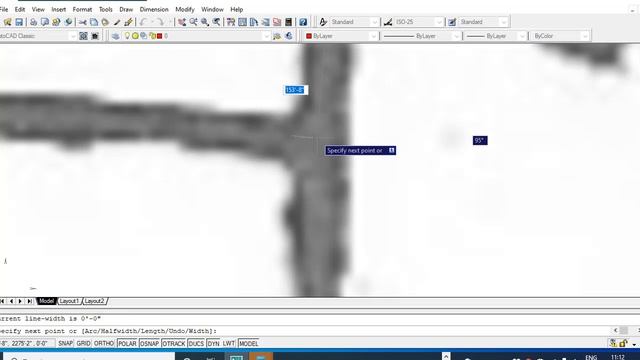Open the Edit menu
640x360 pixels.
[x=20, y=9]
